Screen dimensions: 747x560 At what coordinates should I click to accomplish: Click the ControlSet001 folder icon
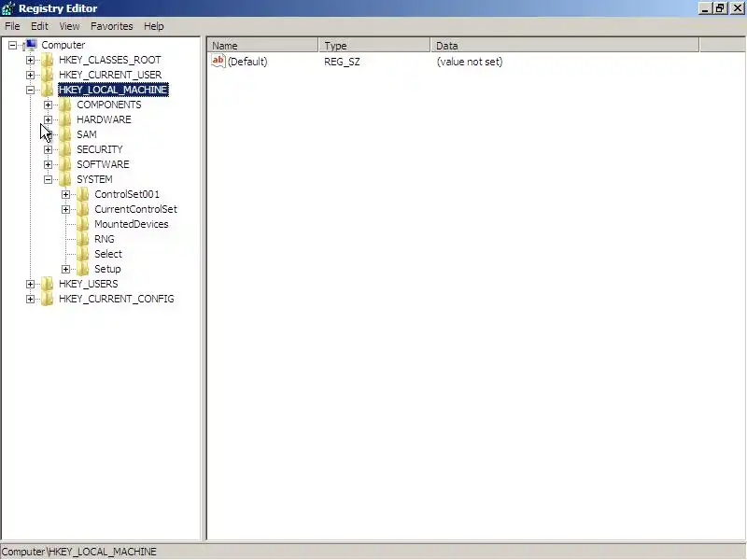(82, 194)
